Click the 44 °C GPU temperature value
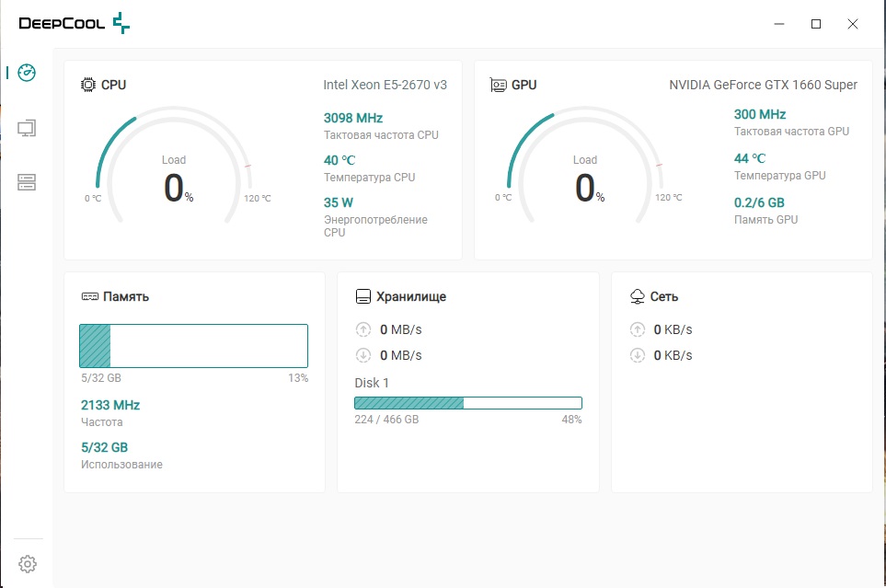 pos(750,158)
